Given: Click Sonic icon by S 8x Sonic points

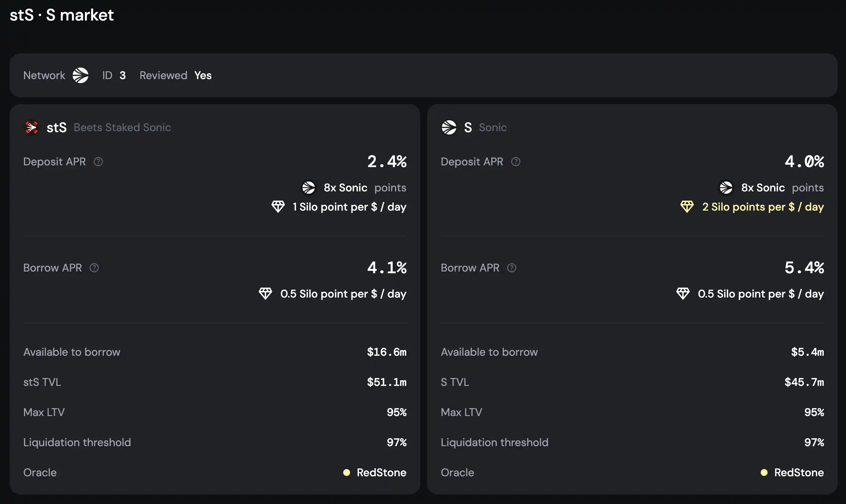Looking at the screenshot, I should click(x=726, y=188).
